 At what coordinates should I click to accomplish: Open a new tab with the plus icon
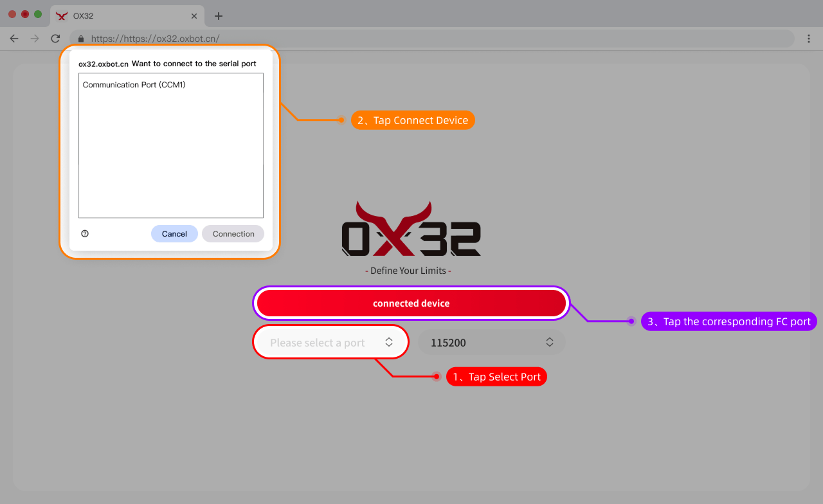coord(219,16)
